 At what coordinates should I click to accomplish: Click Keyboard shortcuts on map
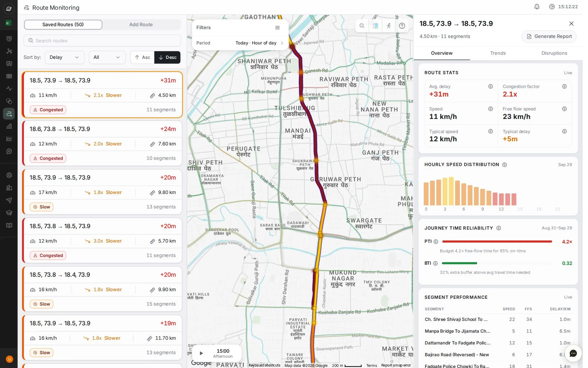point(264,365)
